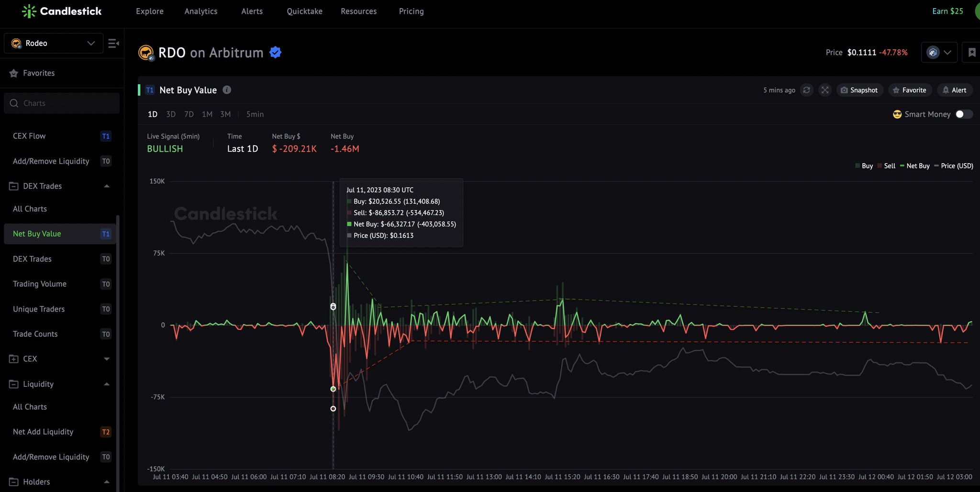Image resolution: width=980 pixels, height=492 pixels.
Task: Click the Charts search field
Action: point(62,103)
